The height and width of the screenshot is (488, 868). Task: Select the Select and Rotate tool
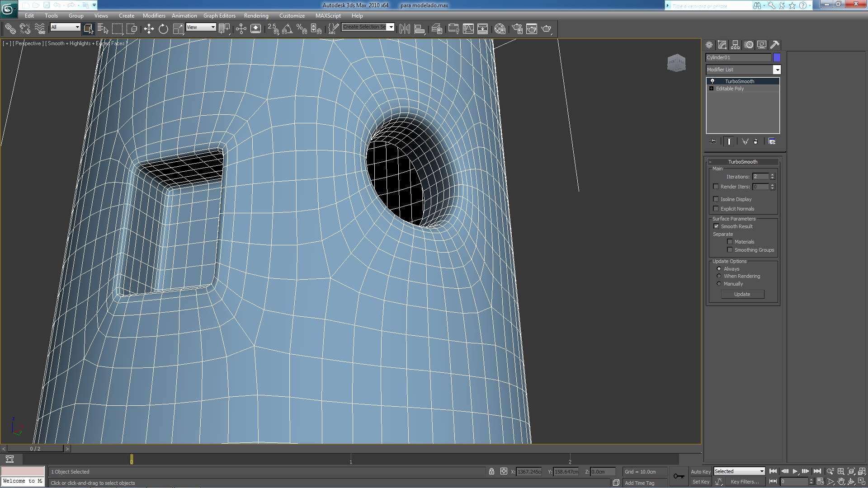tap(163, 29)
